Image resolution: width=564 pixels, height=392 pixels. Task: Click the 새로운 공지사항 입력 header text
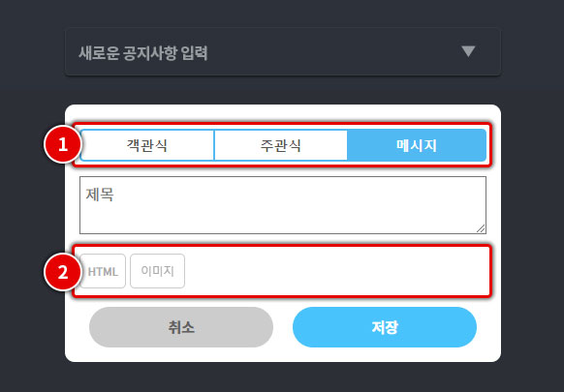(x=143, y=53)
